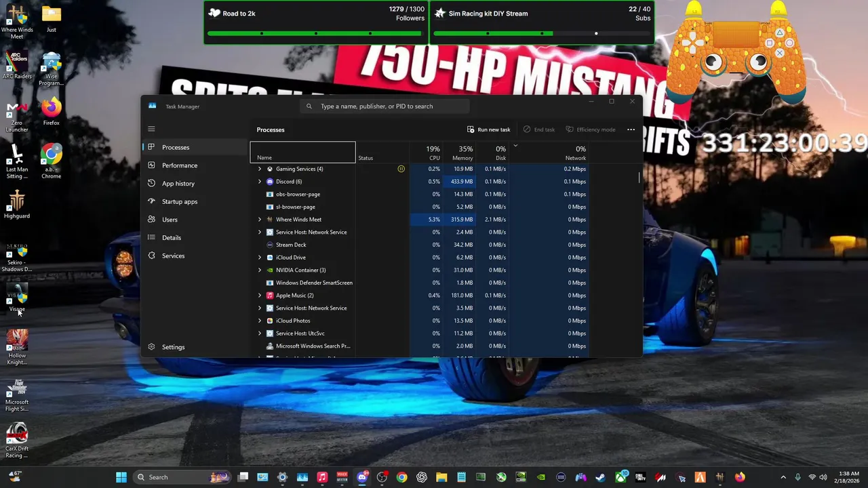Open the three-dot more options menu

(631, 129)
